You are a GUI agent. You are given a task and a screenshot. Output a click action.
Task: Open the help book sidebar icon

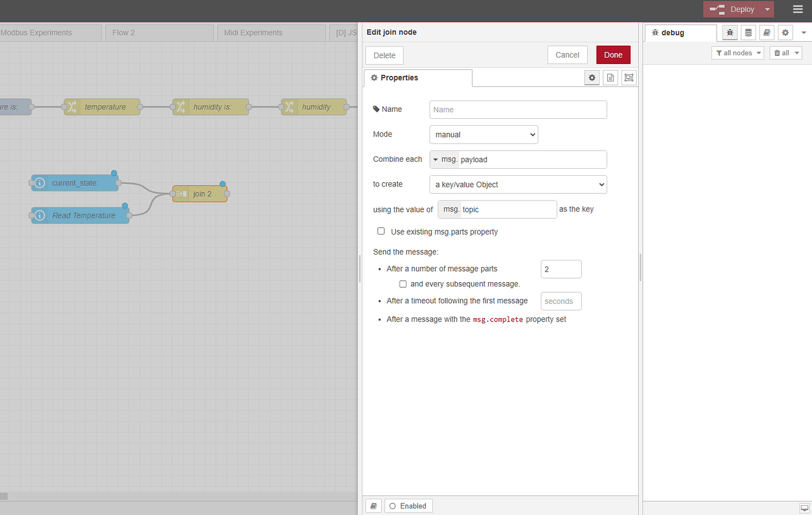tap(767, 33)
